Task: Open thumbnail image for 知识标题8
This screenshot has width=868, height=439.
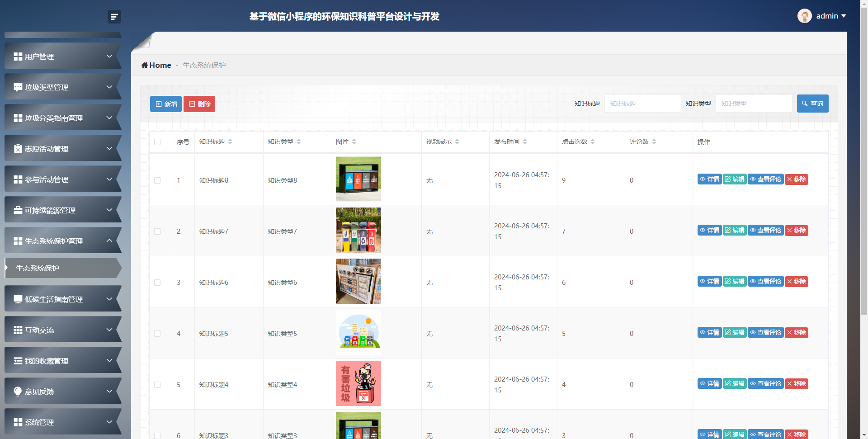Action: click(x=359, y=179)
